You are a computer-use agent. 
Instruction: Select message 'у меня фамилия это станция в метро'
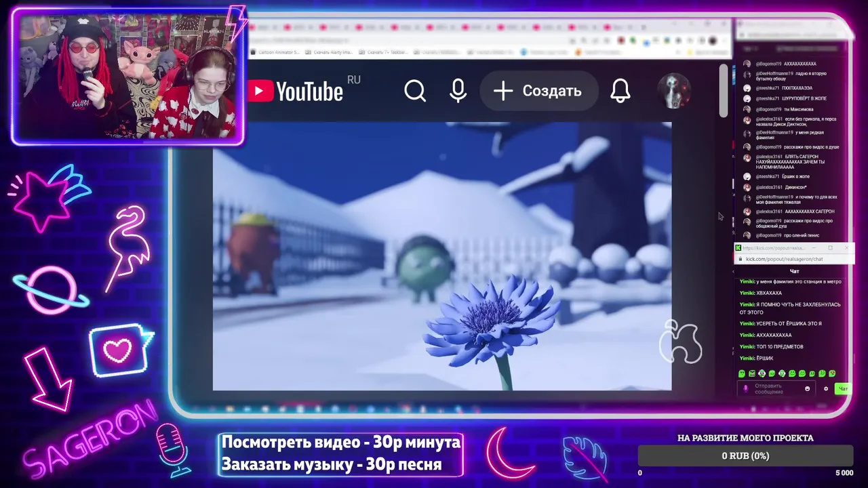(791, 281)
